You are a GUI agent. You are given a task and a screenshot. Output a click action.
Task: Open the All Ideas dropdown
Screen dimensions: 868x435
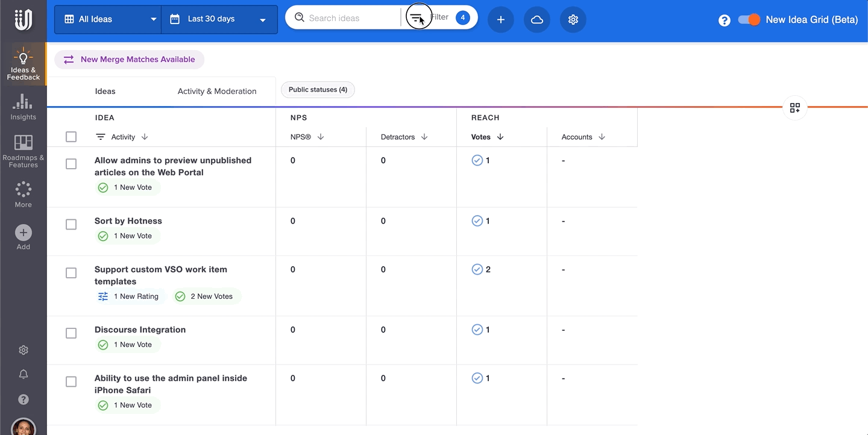(108, 19)
